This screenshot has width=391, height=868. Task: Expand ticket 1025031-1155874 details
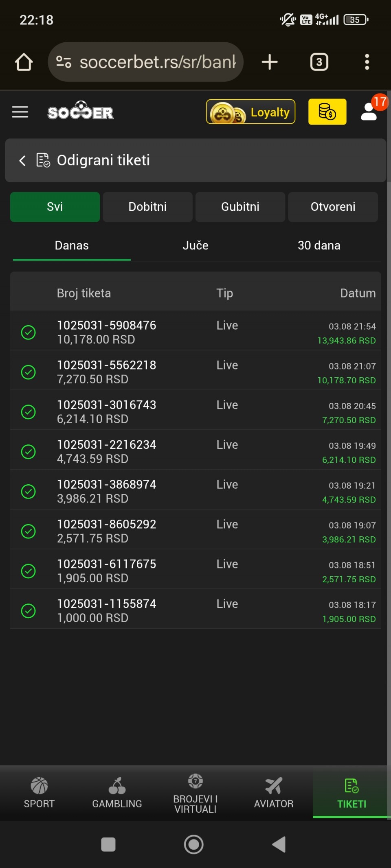(107, 604)
